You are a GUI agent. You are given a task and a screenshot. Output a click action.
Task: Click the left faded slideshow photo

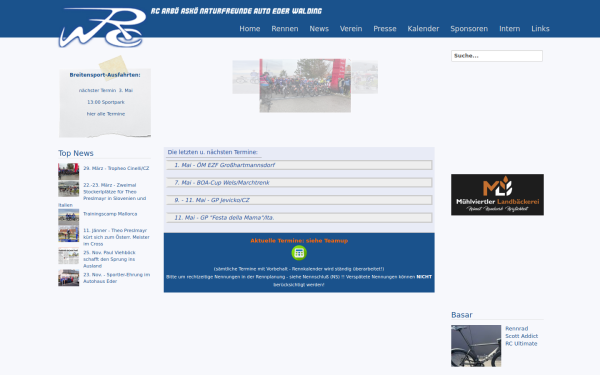tap(246, 77)
